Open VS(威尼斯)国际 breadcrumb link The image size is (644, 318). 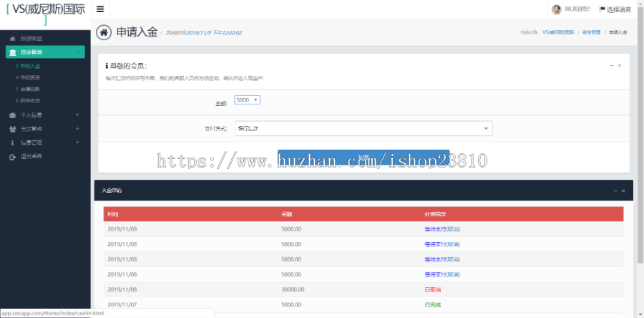click(x=558, y=32)
